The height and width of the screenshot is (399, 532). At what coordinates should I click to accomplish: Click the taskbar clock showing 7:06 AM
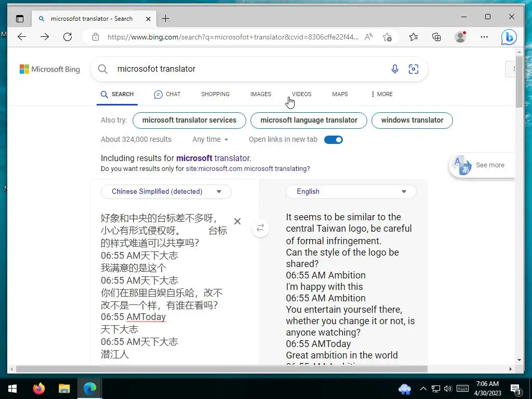(x=487, y=389)
